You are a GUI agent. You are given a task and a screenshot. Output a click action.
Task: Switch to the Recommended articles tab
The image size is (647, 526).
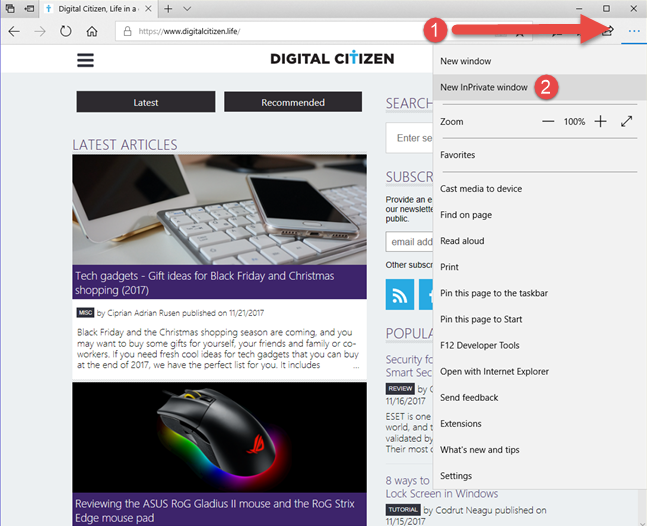coord(293,102)
